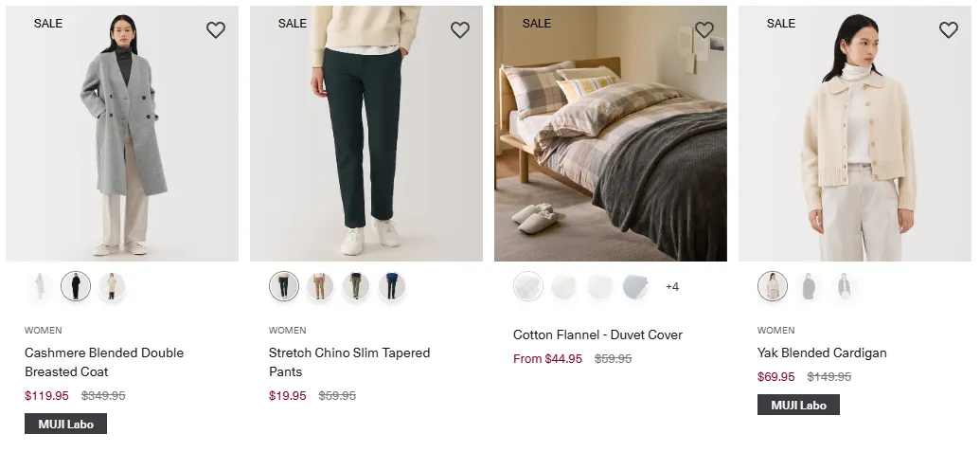Favorite the Cashmere Blended Double Breasted Coat
This screenshot has width=980, height=470.
[216, 30]
